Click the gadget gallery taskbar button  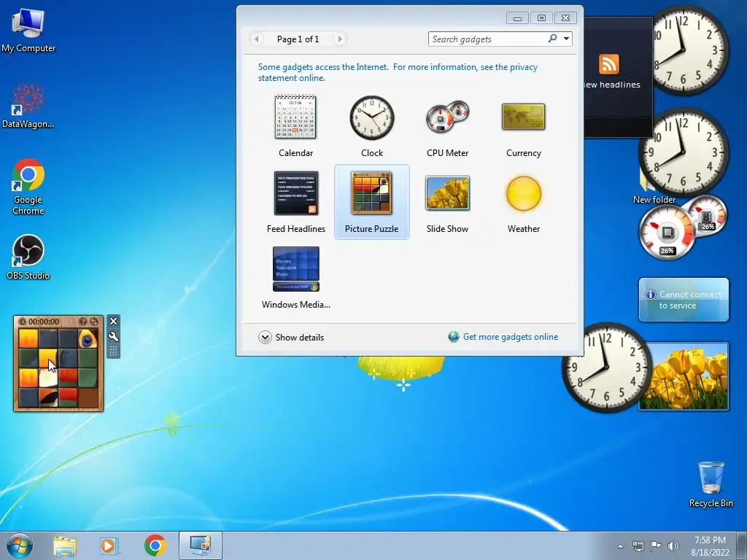point(201,545)
